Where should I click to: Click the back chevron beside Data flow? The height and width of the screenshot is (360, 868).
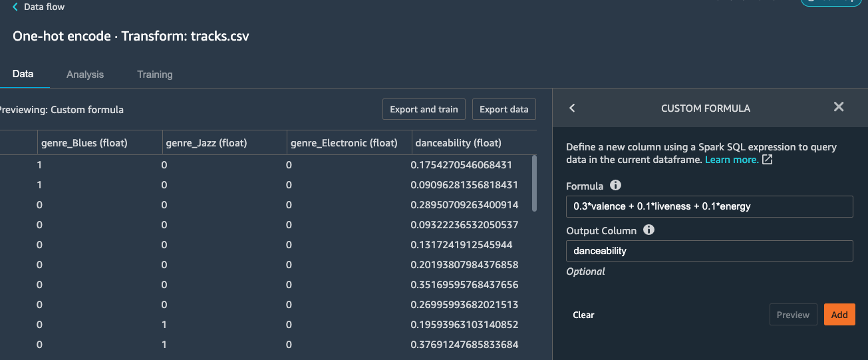point(15,7)
